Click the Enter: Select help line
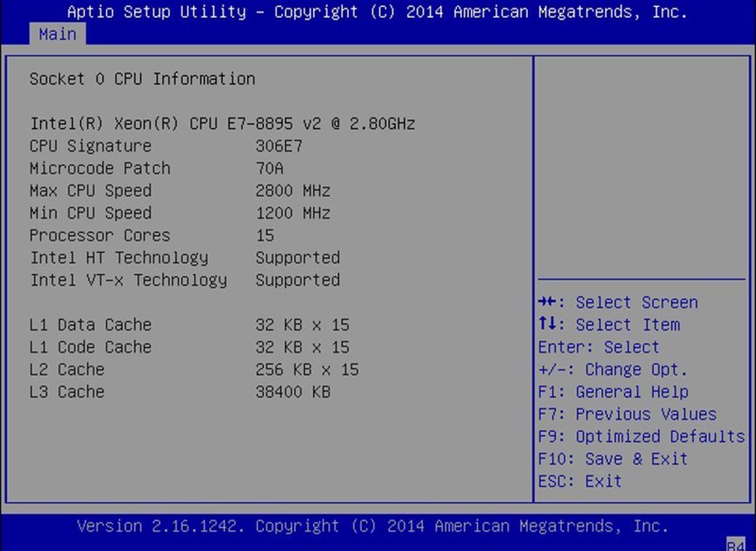Screen dimensions: 756x551 pyautogui.click(x=599, y=347)
